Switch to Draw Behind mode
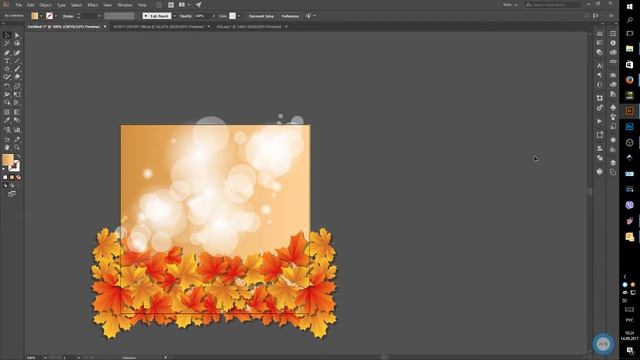640x360 pixels. tap(12, 185)
